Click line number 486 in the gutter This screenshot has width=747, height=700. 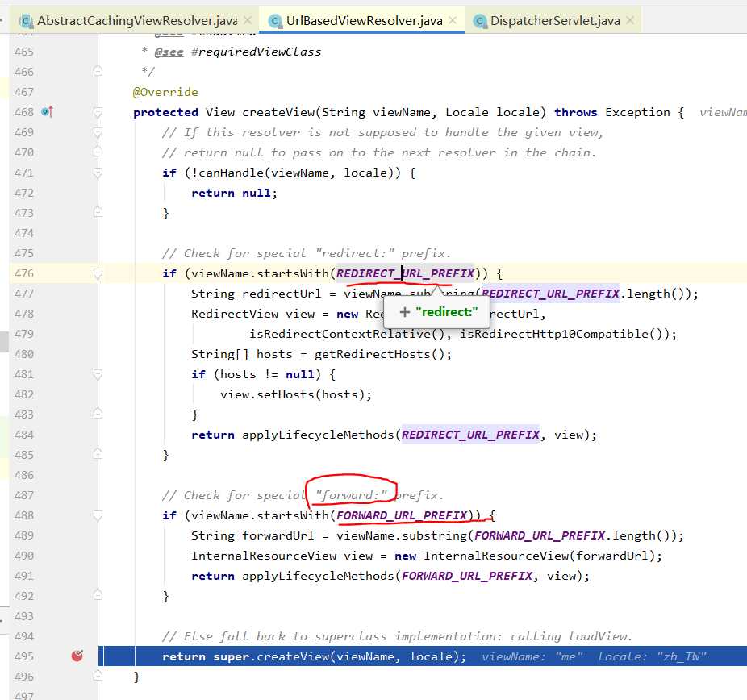pyautogui.click(x=24, y=475)
